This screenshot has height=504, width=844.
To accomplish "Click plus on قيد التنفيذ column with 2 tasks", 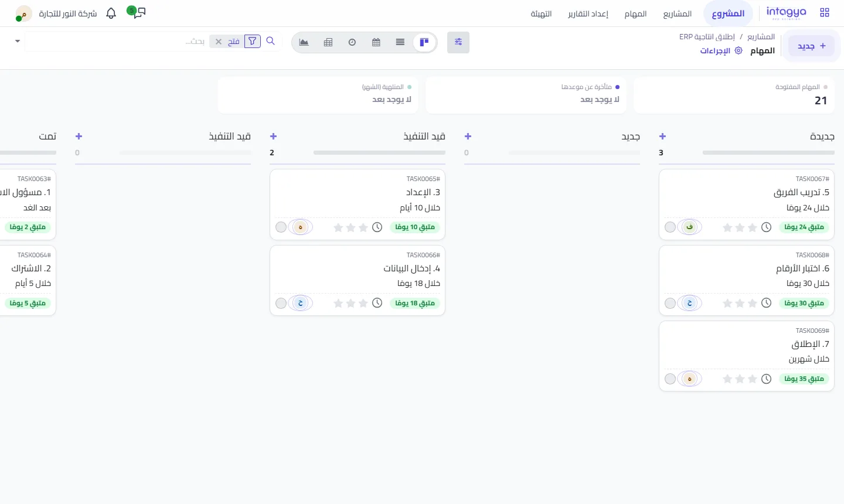I will coord(273,137).
